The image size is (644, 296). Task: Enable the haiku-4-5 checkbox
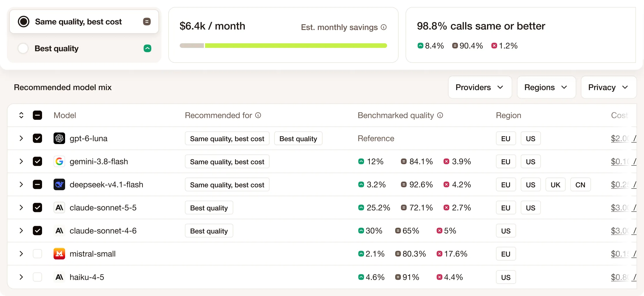(x=37, y=277)
